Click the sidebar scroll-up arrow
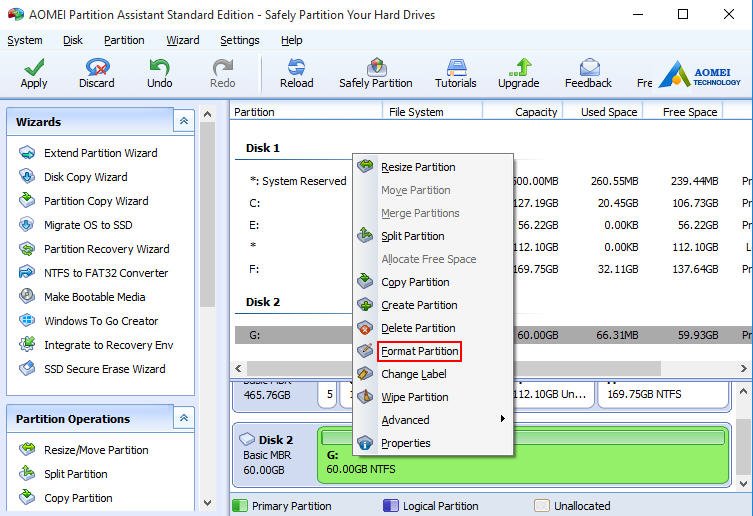 coord(207,114)
